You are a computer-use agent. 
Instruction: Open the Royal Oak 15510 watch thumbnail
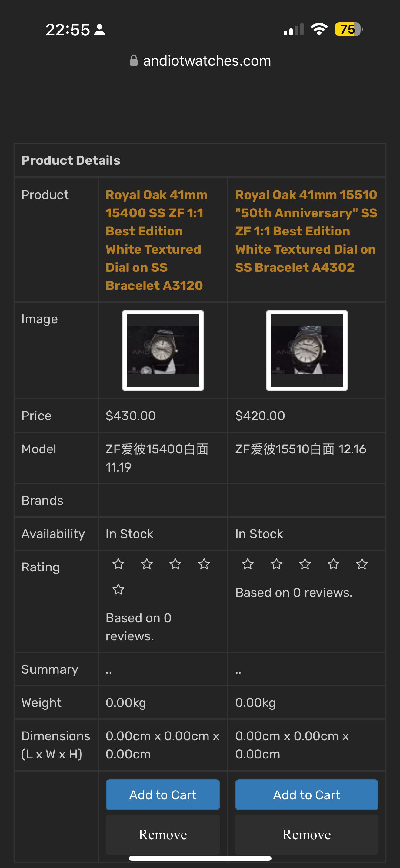pos(307,350)
